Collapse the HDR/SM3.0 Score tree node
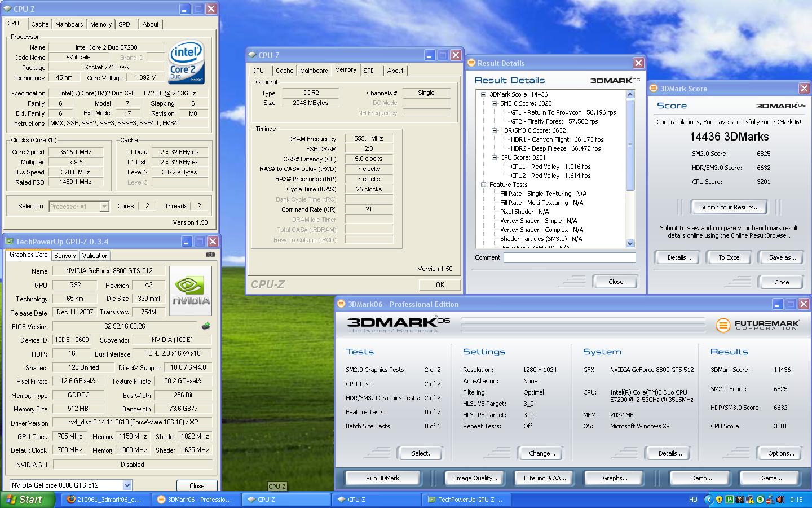Viewport: 812px width, 508px height. 494,130
